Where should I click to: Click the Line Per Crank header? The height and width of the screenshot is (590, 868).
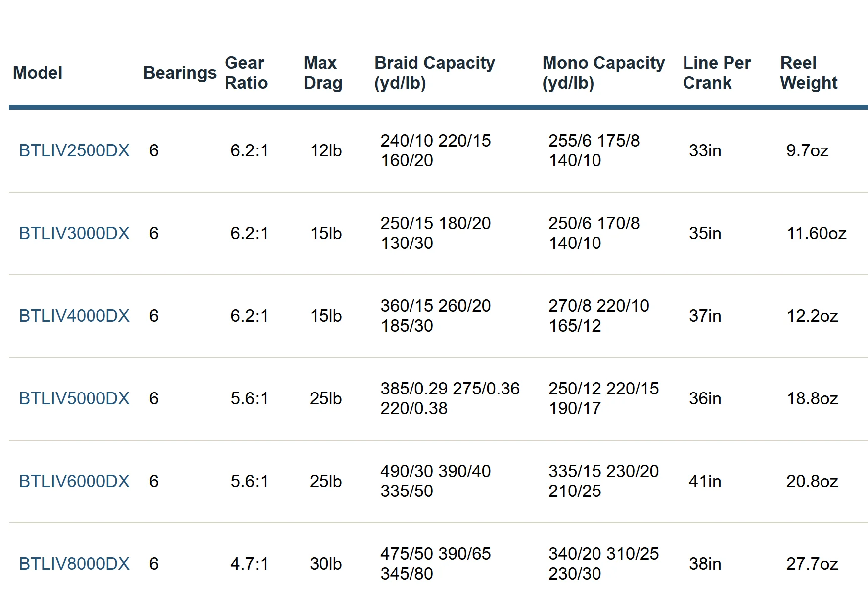(x=717, y=73)
